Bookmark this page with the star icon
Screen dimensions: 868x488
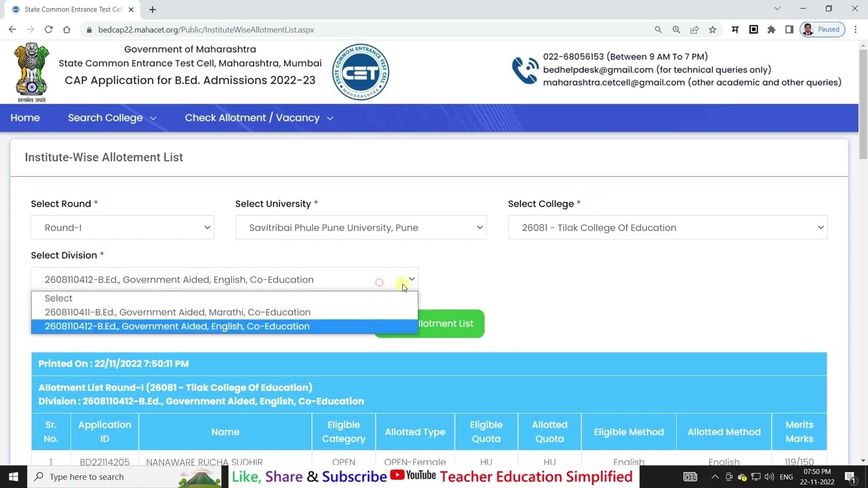(x=713, y=30)
